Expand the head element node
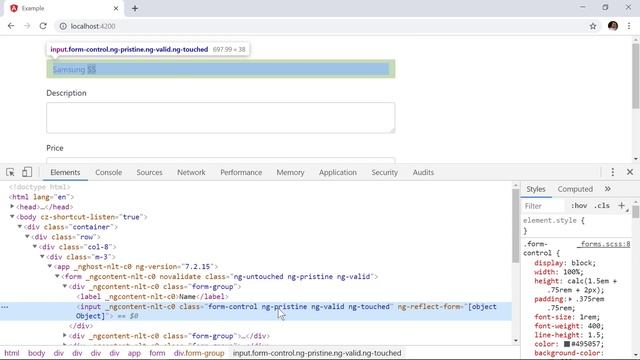Image resolution: width=640 pixels, height=360 pixels. click(x=12, y=207)
